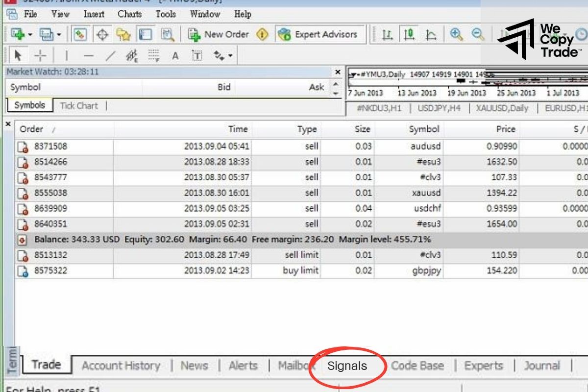Viewport: 588px width, 392px height.
Task: Click the New Order button
Action: click(x=219, y=34)
